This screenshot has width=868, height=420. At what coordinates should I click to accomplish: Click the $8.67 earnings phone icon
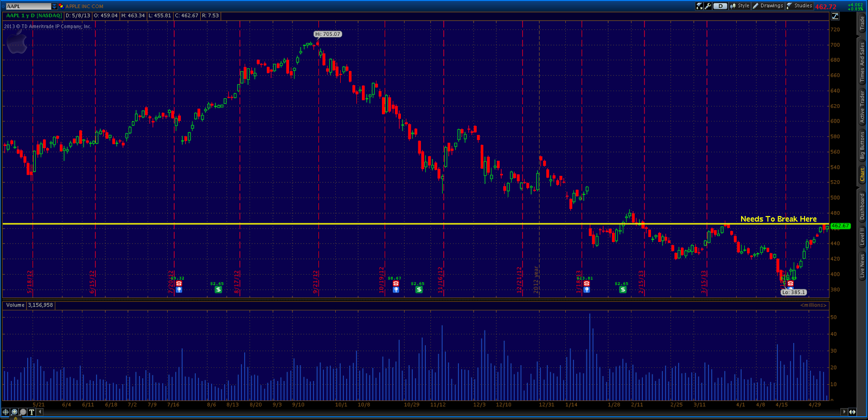pyautogui.click(x=396, y=284)
